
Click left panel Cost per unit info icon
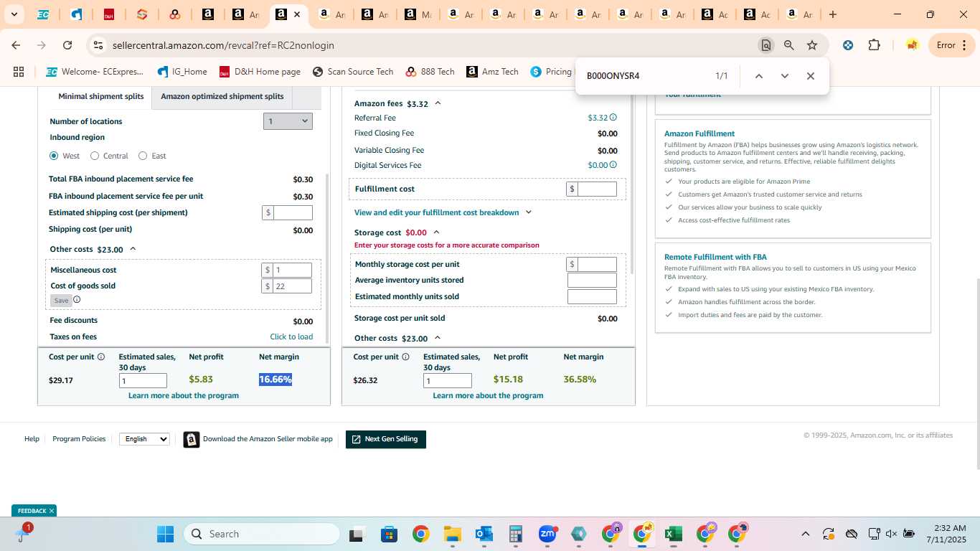[x=101, y=357]
